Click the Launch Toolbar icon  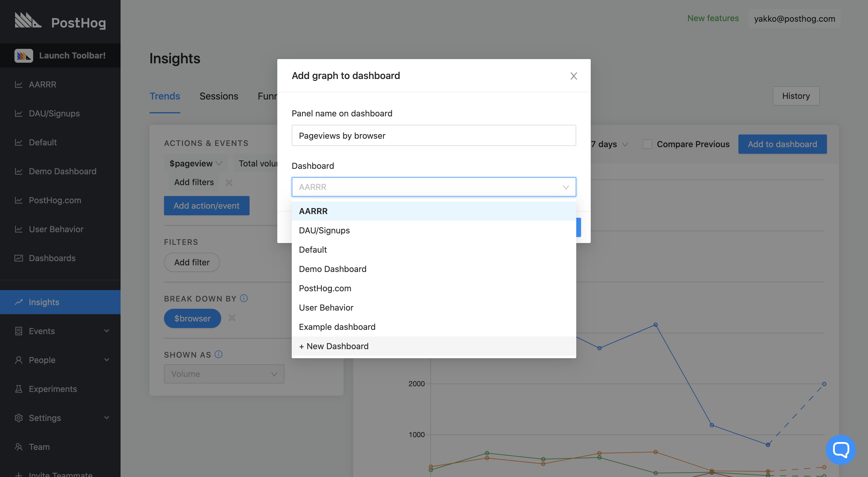(24, 55)
